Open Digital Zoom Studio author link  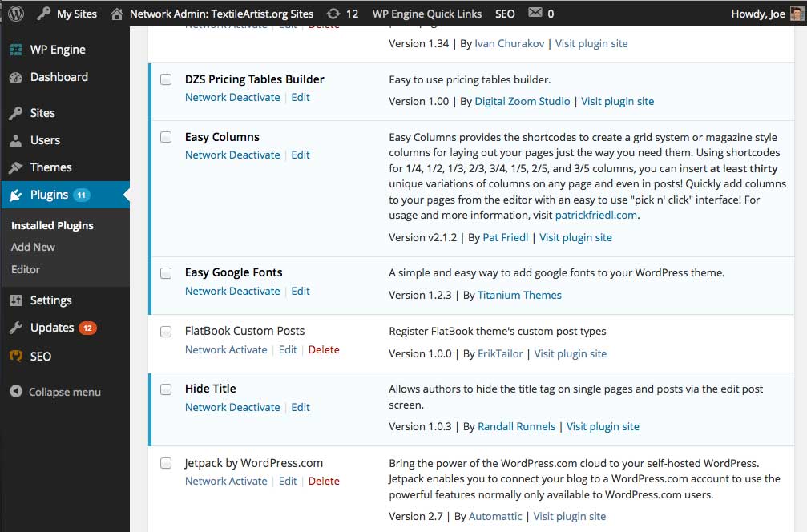click(523, 102)
